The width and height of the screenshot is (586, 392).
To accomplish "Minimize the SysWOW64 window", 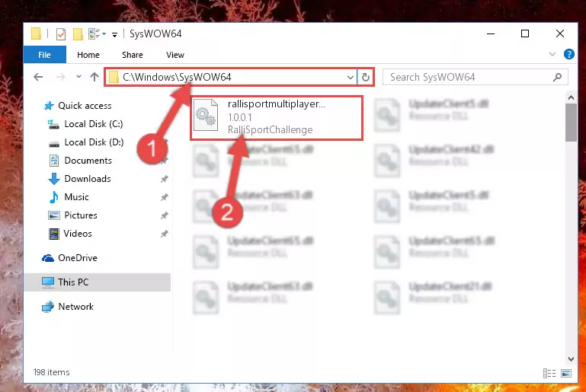I will click(x=491, y=34).
